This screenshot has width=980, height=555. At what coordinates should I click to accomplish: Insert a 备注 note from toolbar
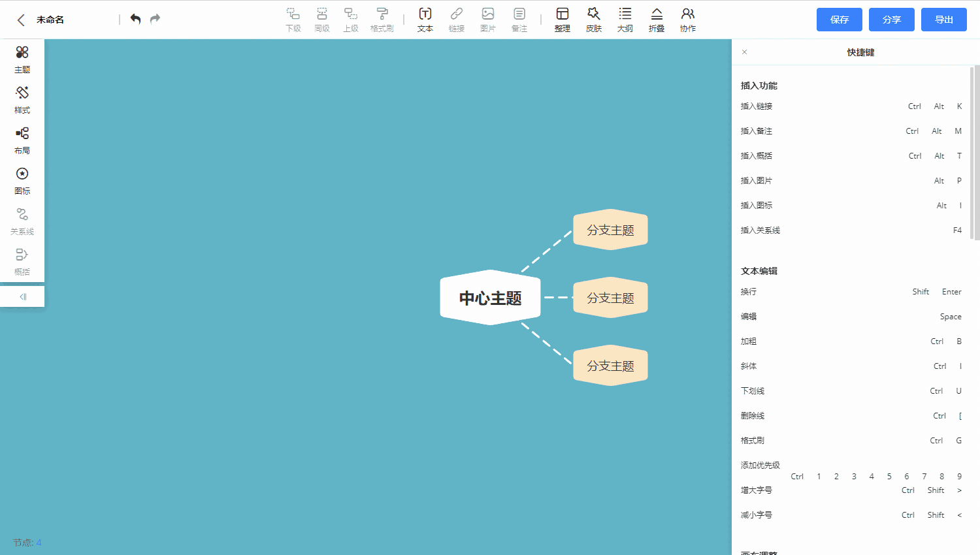(519, 20)
